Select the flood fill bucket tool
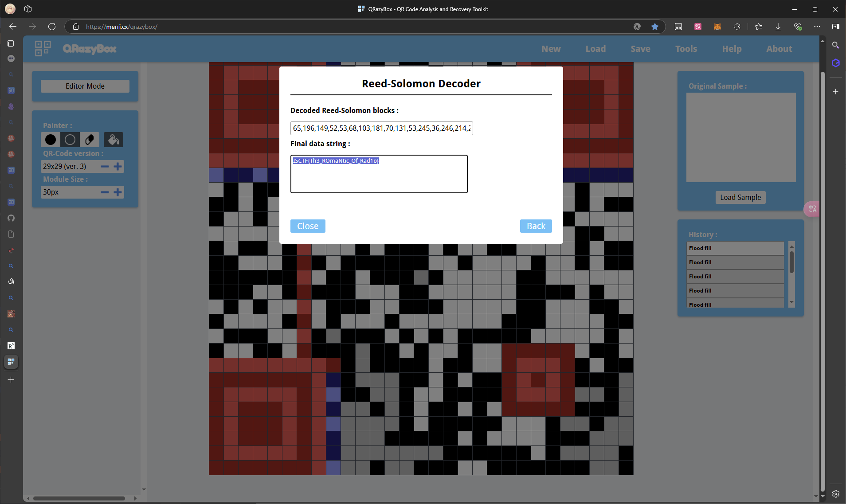846x504 pixels. [x=114, y=140]
